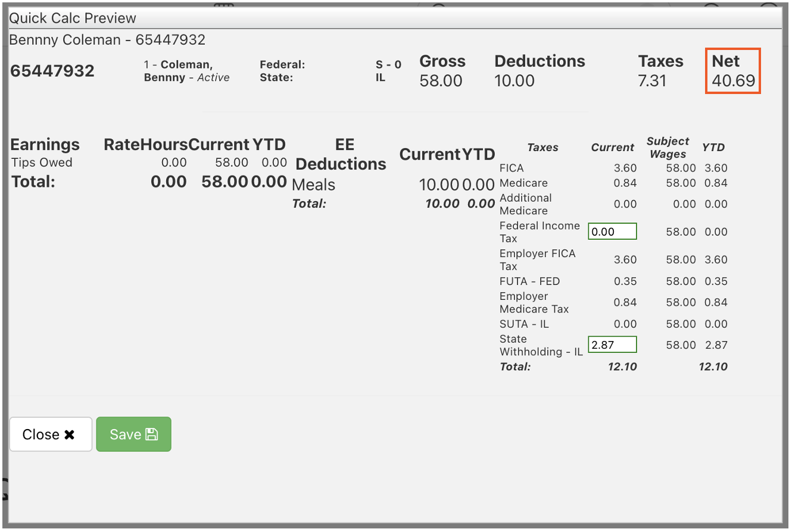Click the Save button
792x532 pixels.
[x=133, y=434]
